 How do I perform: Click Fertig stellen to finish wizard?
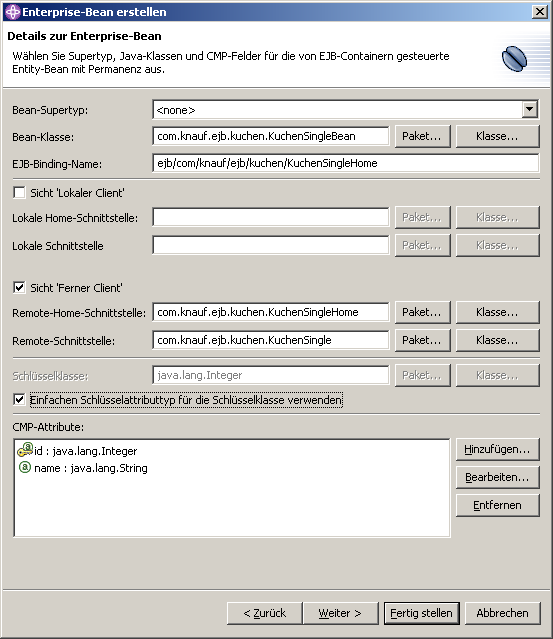[x=421, y=613]
